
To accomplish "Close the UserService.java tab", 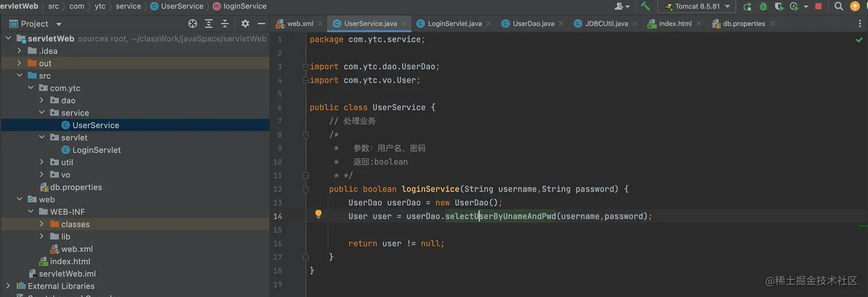I will click(x=405, y=24).
